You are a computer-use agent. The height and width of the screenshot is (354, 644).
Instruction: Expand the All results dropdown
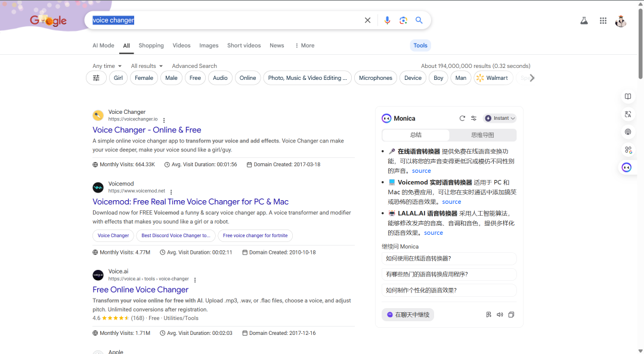(147, 66)
